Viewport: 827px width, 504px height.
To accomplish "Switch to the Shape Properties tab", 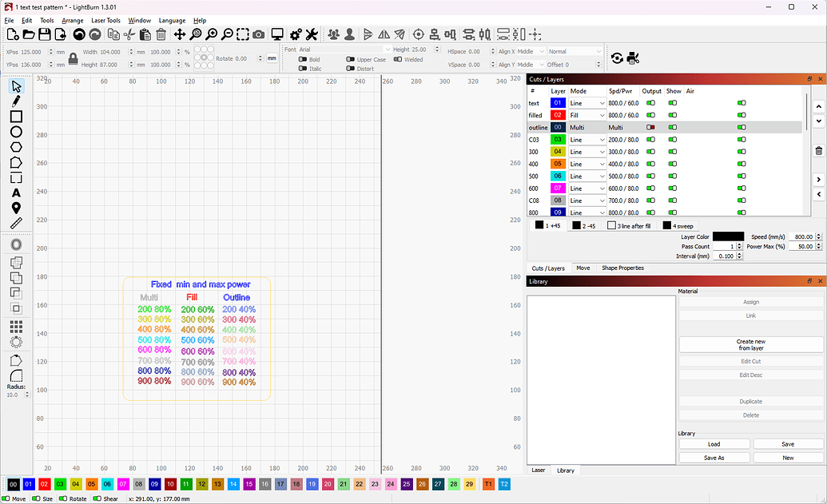I will [x=623, y=268].
